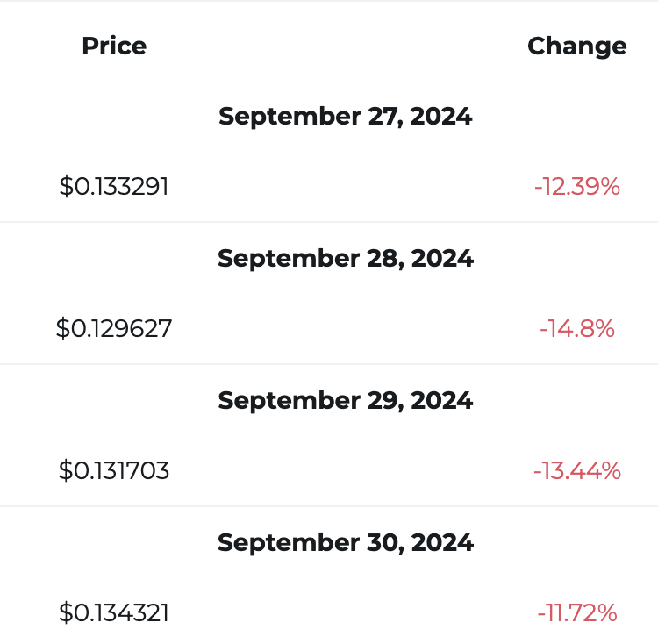Click the $0.131703 price value
658x644 pixels.
click(x=114, y=471)
